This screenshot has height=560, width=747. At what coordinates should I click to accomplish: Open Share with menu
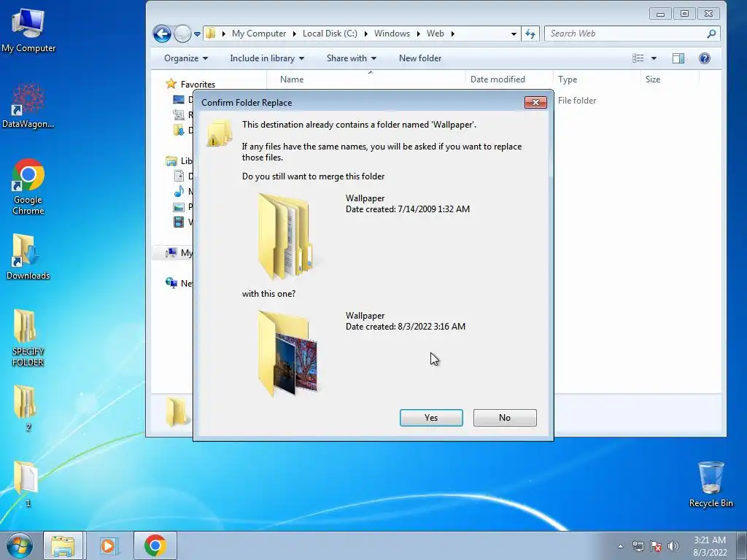351,58
